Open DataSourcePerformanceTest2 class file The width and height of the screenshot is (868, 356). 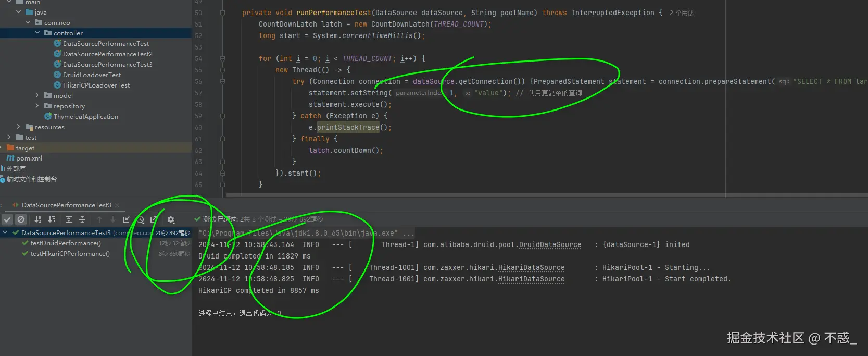[108, 54]
